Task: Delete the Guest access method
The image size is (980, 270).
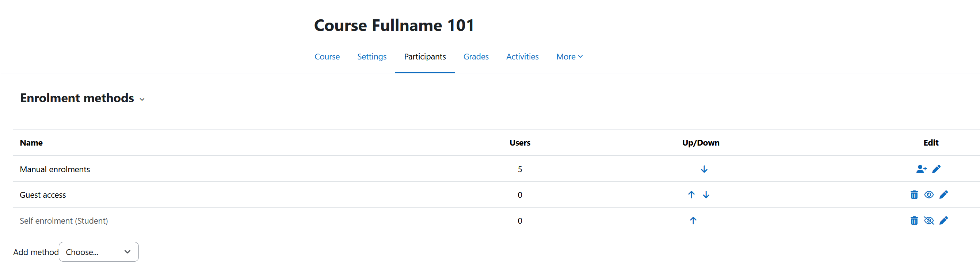Action: 914,195
